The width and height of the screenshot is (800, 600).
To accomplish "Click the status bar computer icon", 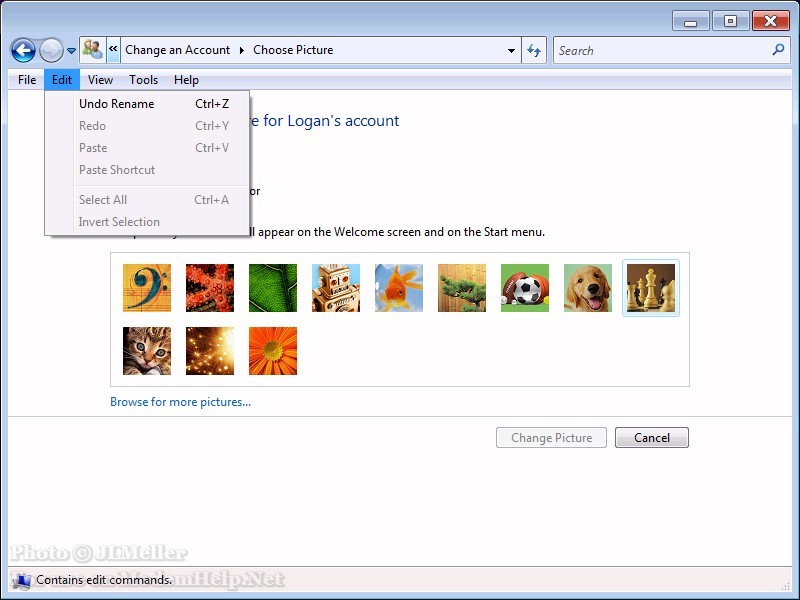I will [22, 580].
